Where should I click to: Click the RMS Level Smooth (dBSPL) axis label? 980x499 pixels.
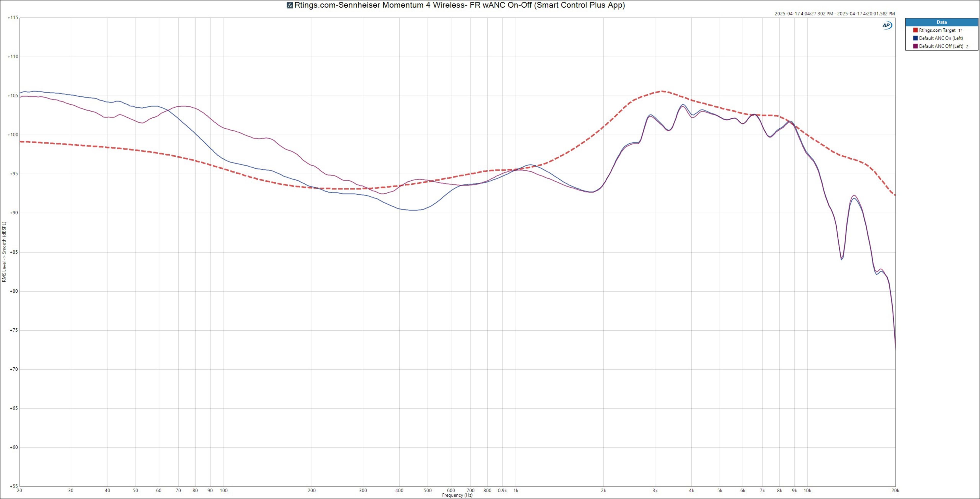pyautogui.click(x=4, y=252)
